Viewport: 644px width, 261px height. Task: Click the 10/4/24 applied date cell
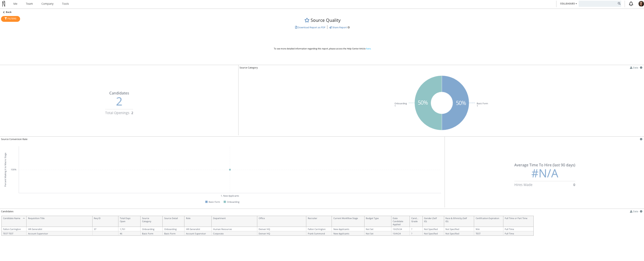pos(400,234)
